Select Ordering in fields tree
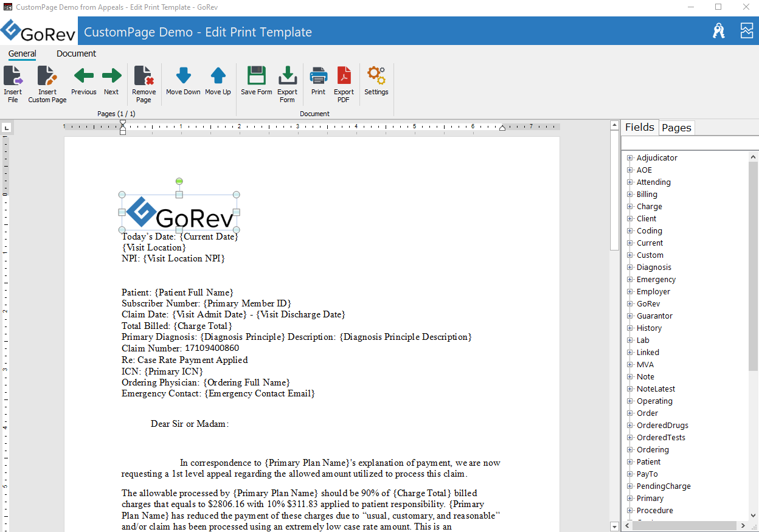759x532 pixels. click(653, 450)
